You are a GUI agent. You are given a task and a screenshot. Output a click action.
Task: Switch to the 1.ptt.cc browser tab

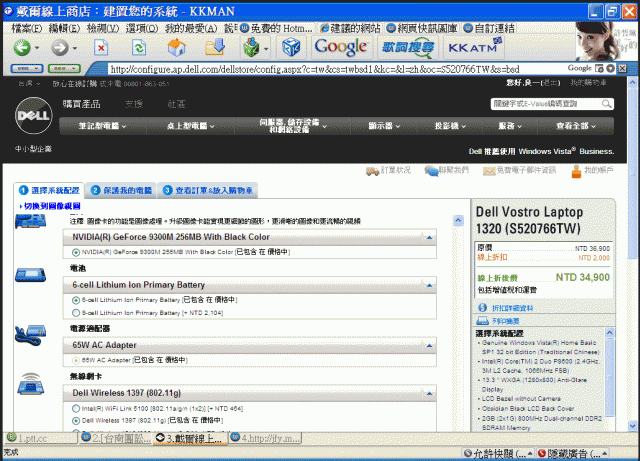(41, 438)
